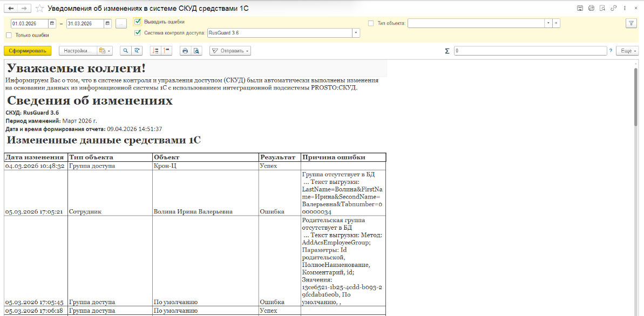Copy link with chain icon in title bar
This screenshot has width=644, height=316.
613,8
